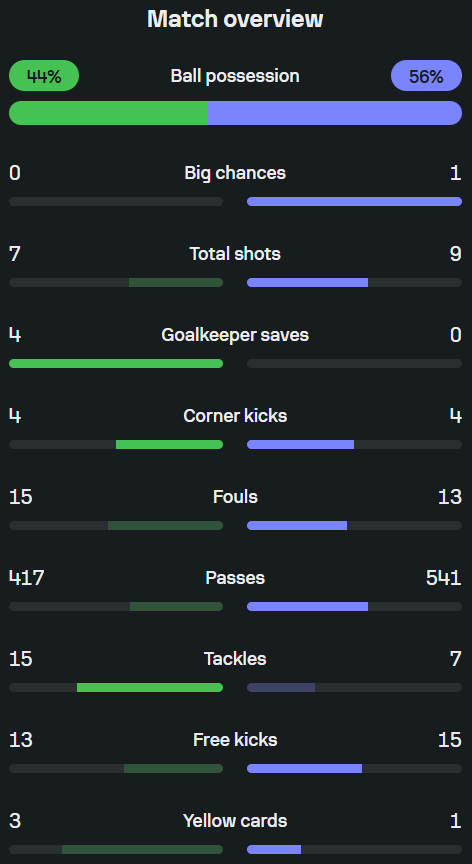Click the green 44% possession badge
Screen dimensions: 472x864
coord(44,75)
